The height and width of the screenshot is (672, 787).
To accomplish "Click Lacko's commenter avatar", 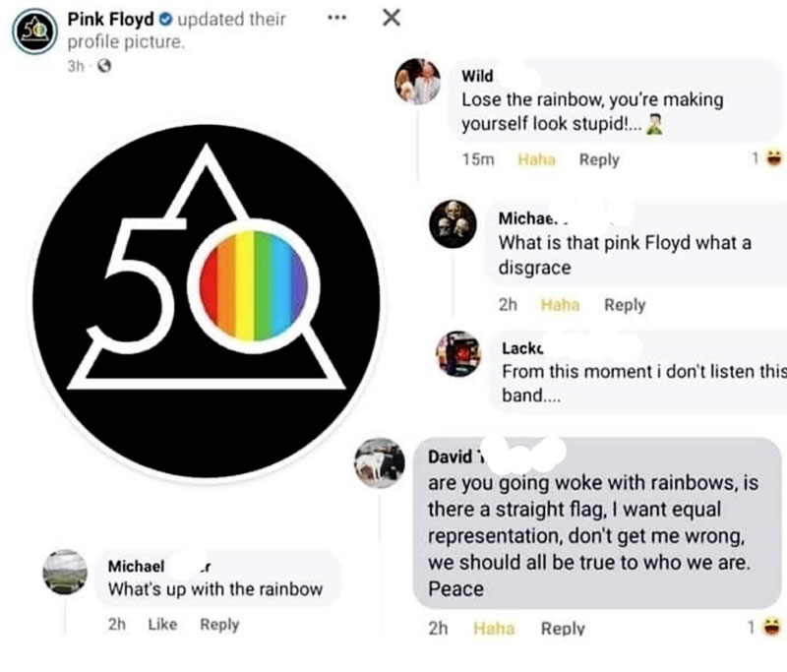I will 457,354.
